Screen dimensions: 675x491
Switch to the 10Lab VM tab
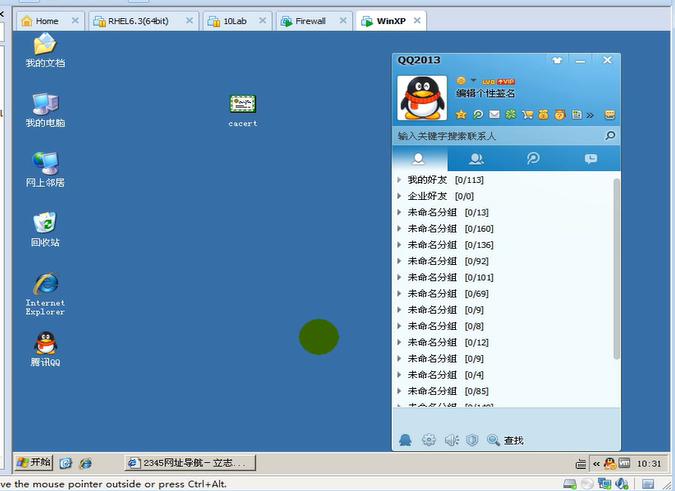237,21
